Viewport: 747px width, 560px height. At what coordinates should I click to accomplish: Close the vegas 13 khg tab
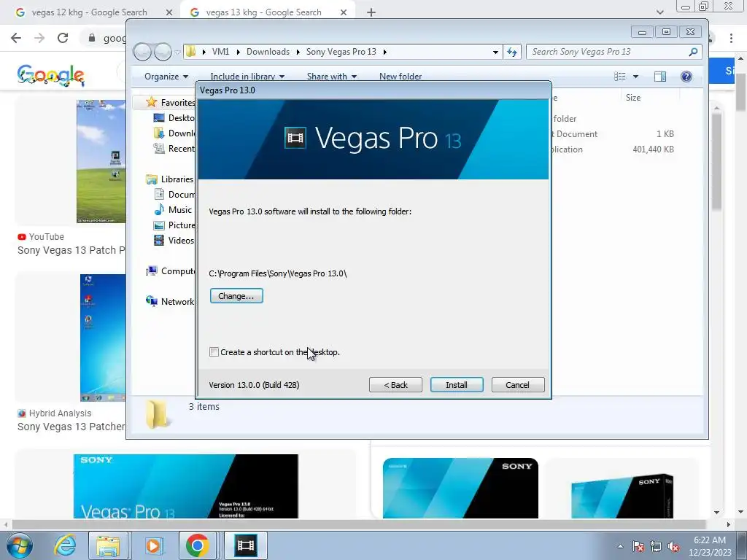(x=344, y=12)
